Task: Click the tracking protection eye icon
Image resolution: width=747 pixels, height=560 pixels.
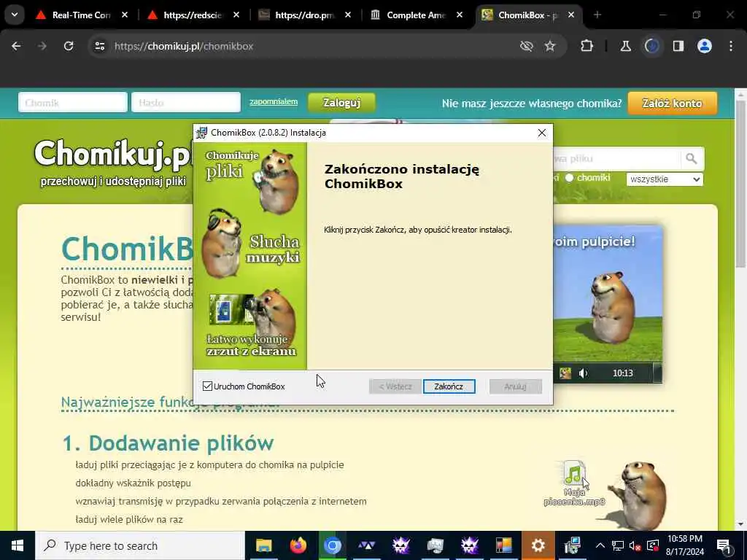Action: pyautogui.click(x=527, y=46)
